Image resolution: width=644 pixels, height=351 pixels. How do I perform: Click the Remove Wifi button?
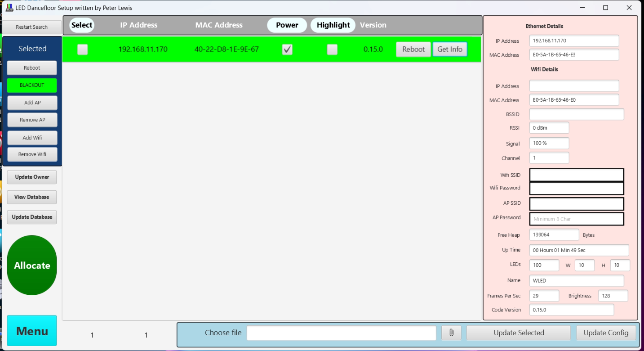(32, 154)
